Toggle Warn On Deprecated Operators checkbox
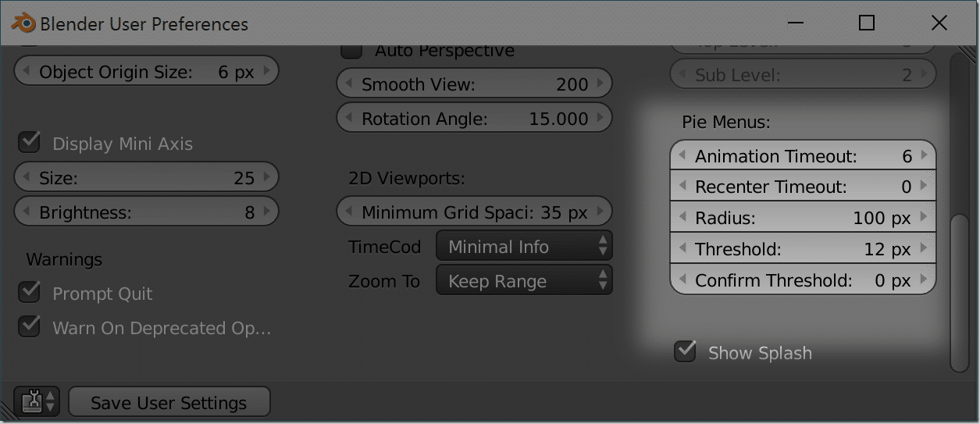Screen dimensions: 980x424 (x=30, y=326)
